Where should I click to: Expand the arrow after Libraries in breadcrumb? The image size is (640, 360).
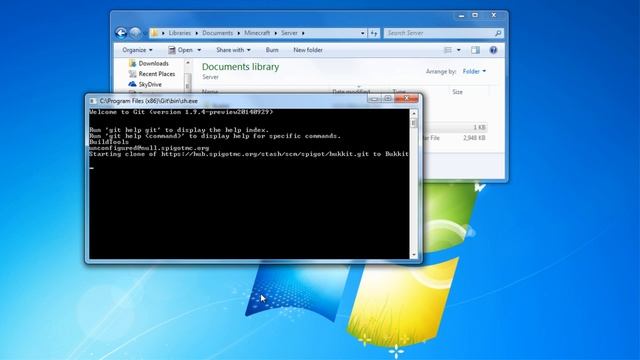click(x=196, y=33)
